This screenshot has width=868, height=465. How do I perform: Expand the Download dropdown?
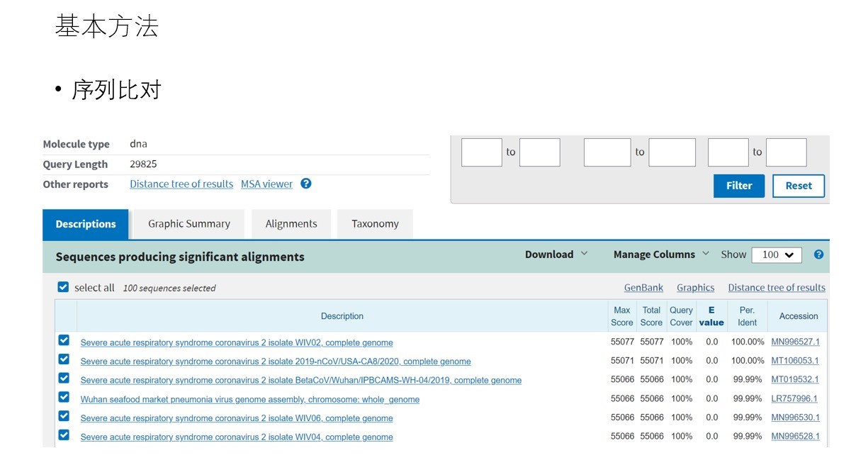click(556, 254)
